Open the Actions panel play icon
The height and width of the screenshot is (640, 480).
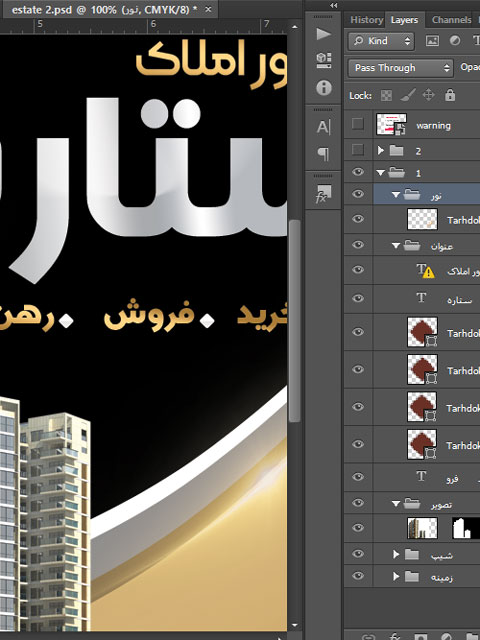coord(323,34)
